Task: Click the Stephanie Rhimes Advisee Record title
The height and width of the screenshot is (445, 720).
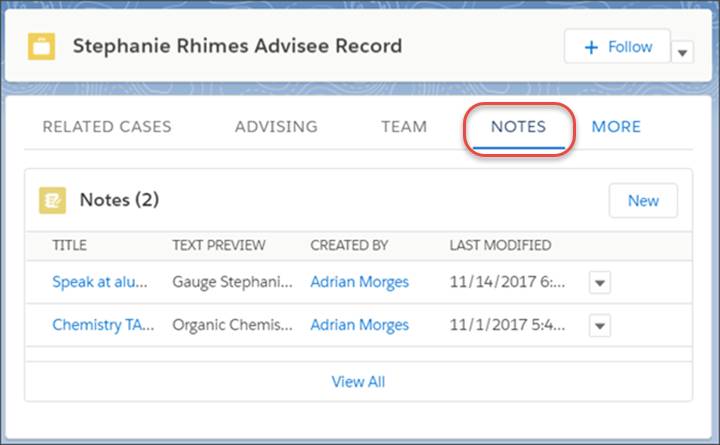Action: tap(237, 46)
